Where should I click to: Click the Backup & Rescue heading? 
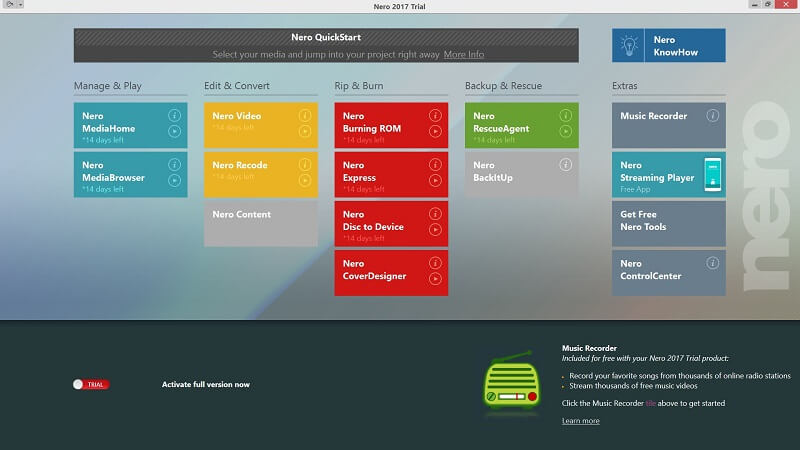coord(503,86)
